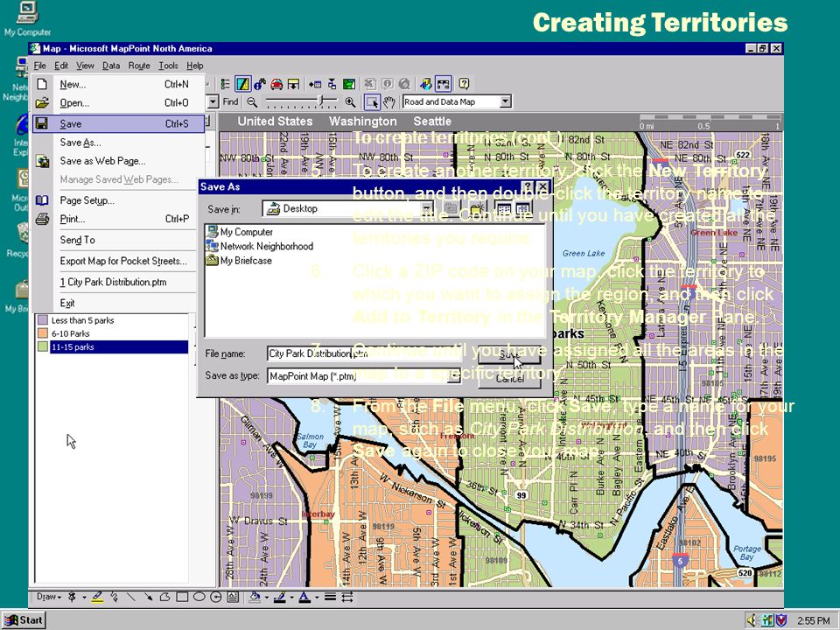Click the zoom out magnifier
Screen dimensions: 840x630
point(252,101)
